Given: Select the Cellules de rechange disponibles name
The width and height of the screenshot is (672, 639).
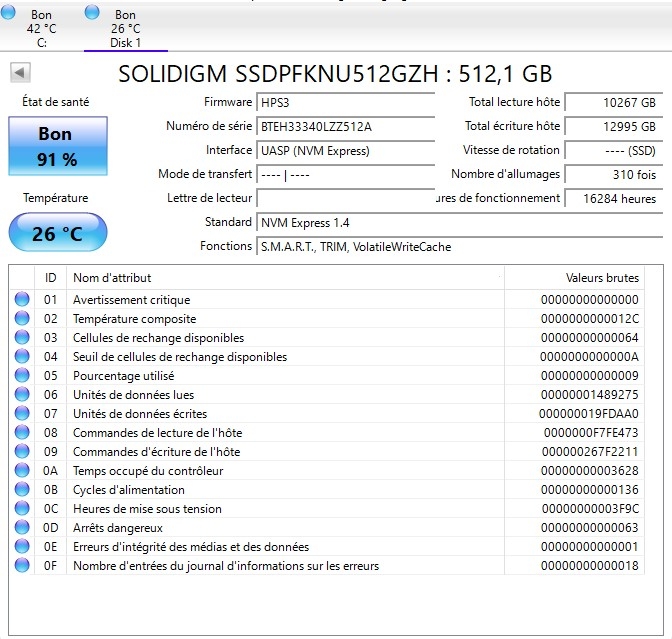Looking at the screenshot, I should pyautogui.click(x=159, y=338).
